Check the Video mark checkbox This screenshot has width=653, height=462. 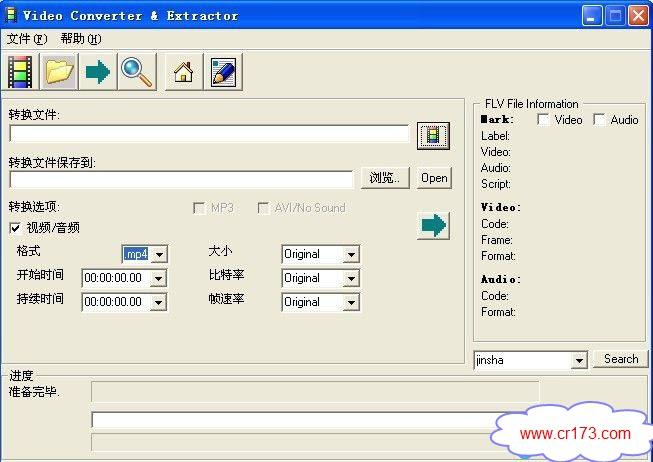pos(543,120)
